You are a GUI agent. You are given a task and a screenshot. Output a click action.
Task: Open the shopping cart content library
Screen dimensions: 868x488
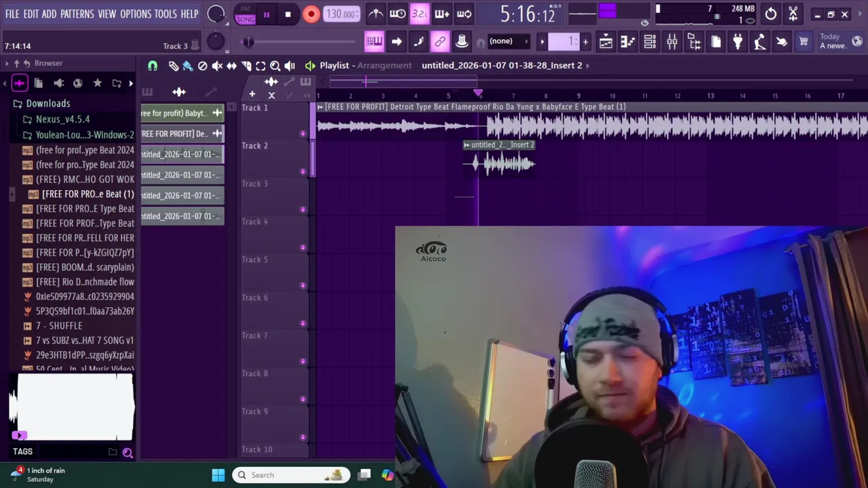coord(804,42)
